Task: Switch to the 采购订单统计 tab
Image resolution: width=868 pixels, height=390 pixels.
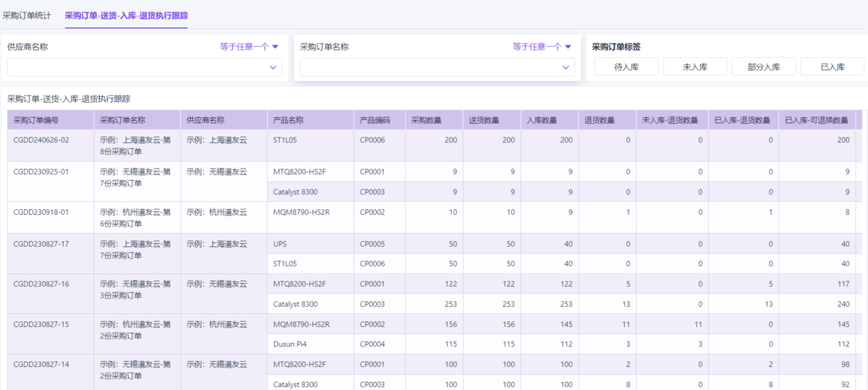Action: [26, 15]
